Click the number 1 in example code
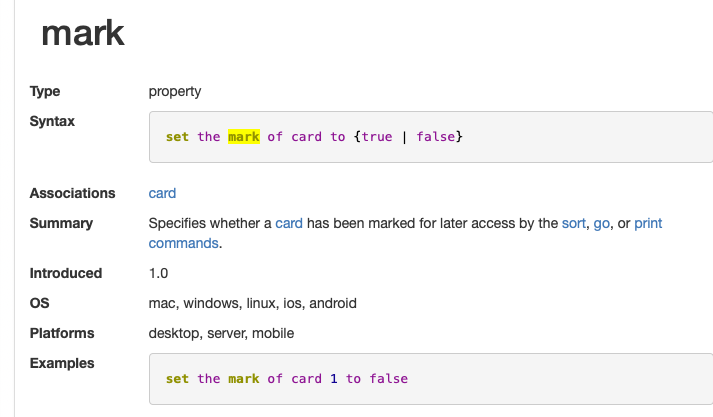The width and height of the screenshot is (713, 417). click(x=333, y=379)
